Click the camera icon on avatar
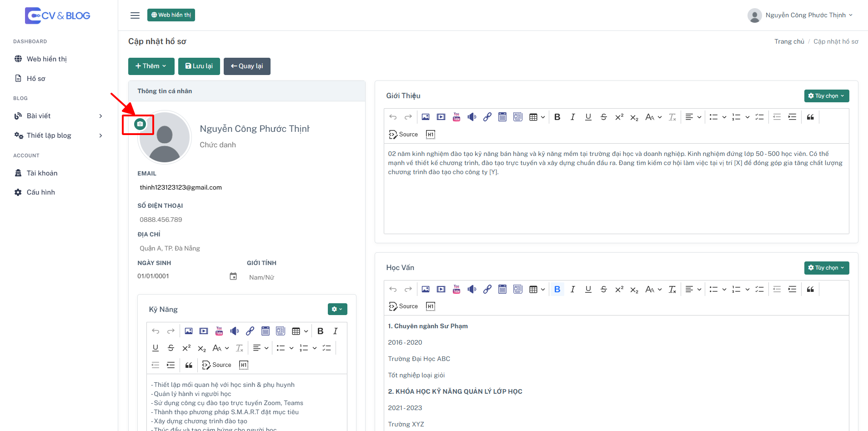 140,124
